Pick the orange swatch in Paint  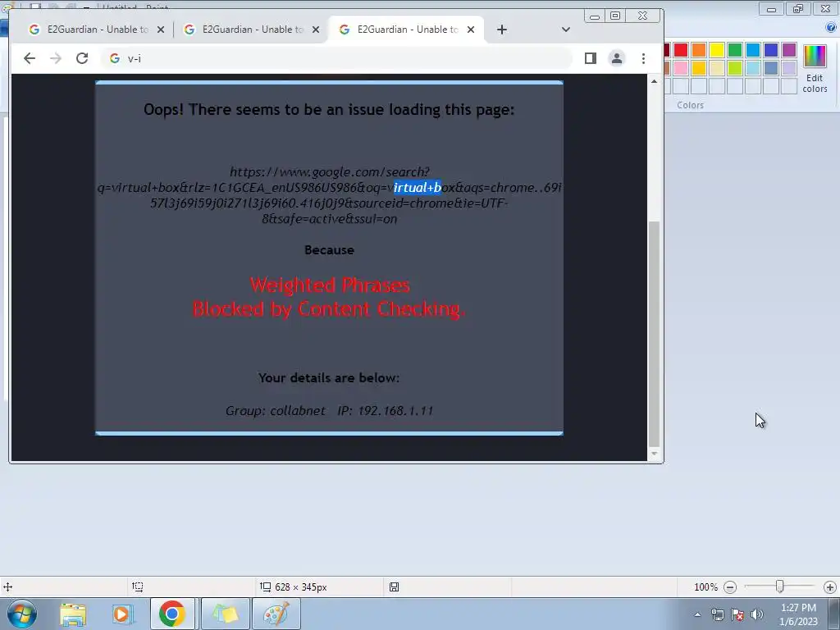[x=699, y=50]
